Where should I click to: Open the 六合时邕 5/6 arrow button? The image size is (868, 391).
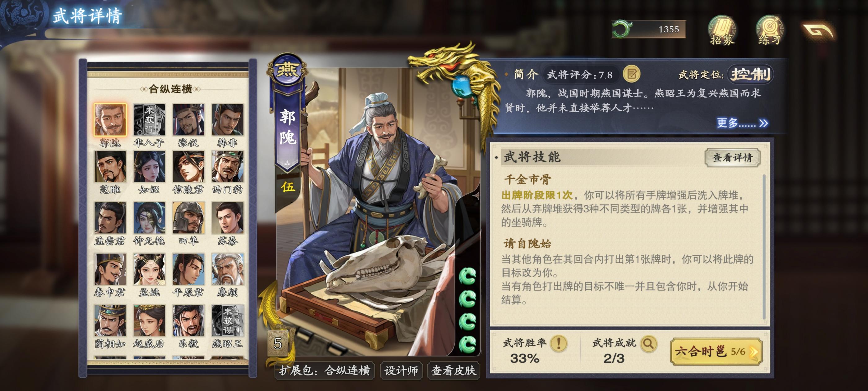point(716,352)
